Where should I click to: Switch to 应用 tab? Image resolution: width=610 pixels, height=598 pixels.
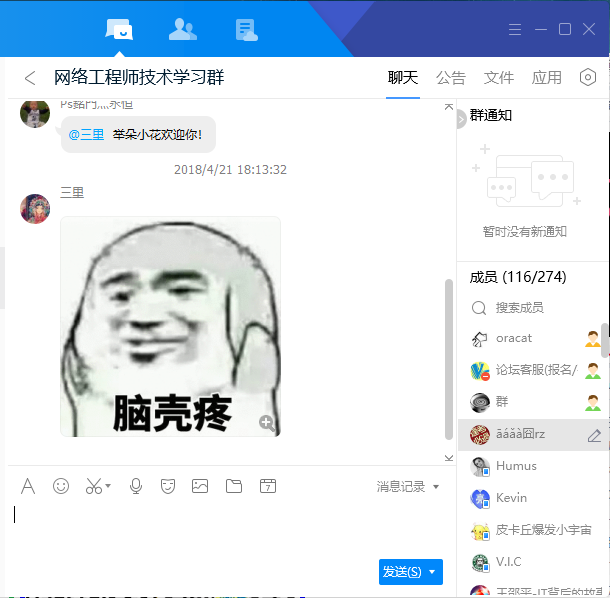pos(546,78)
